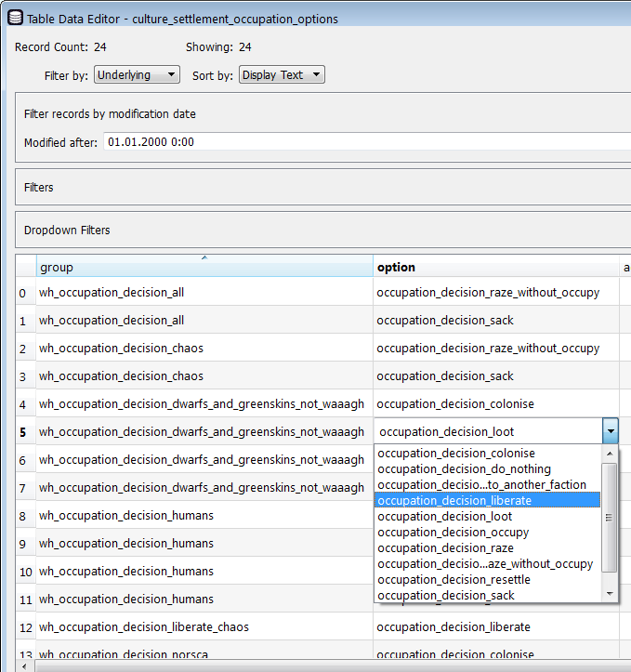Click the horizontal scrollbar left arrow
This screenshot has width=631, height=672.
25,666
